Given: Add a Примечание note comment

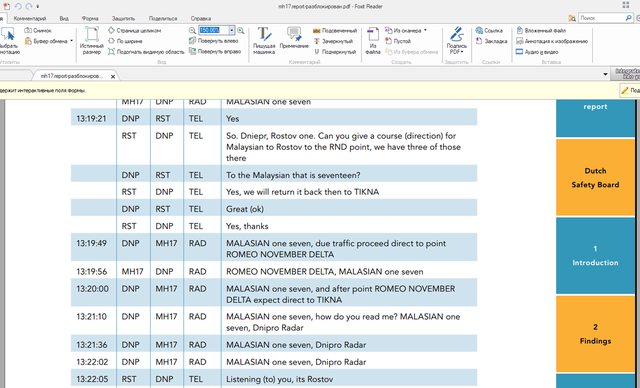Looking at the screenshot, I should pos(294,39).
